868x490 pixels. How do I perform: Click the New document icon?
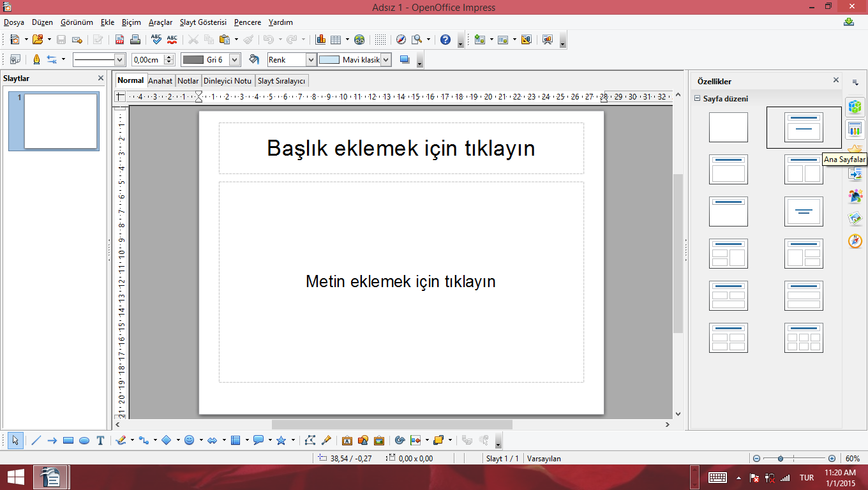pyautogui.click(x=15, y=40)
